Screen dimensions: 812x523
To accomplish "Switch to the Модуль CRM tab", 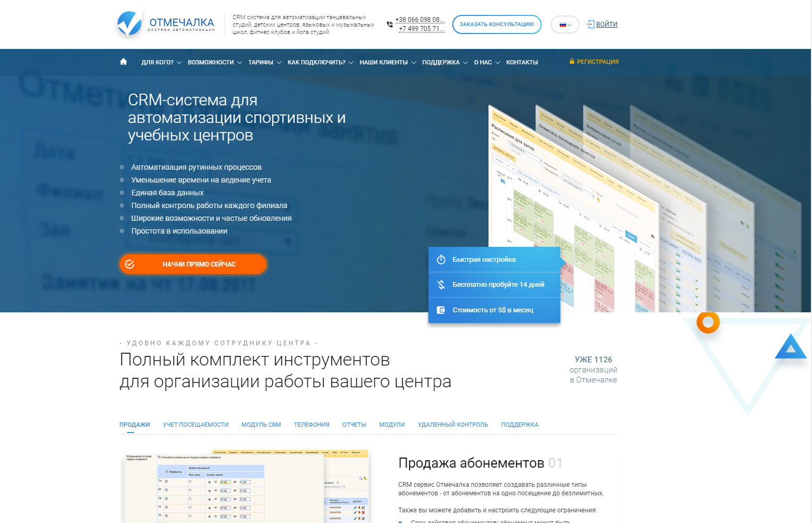I will point(261,425).
